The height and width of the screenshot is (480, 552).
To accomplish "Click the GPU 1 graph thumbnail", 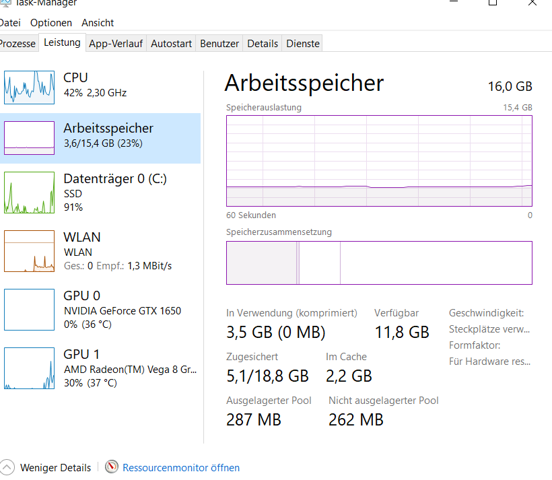I will [30, 368].
